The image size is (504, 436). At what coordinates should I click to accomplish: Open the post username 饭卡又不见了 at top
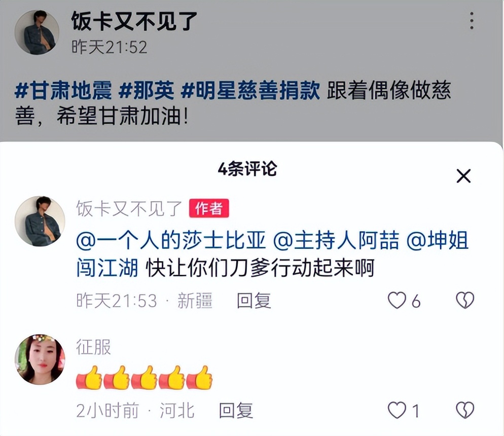point(134,21)
